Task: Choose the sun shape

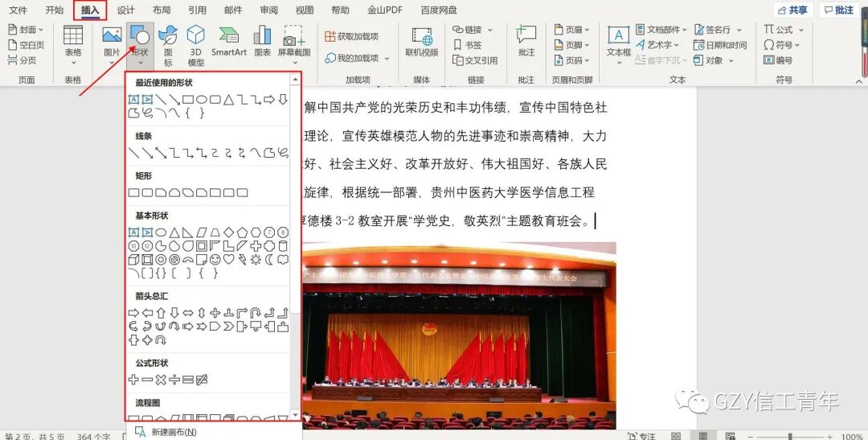Action: coord(256,259)
